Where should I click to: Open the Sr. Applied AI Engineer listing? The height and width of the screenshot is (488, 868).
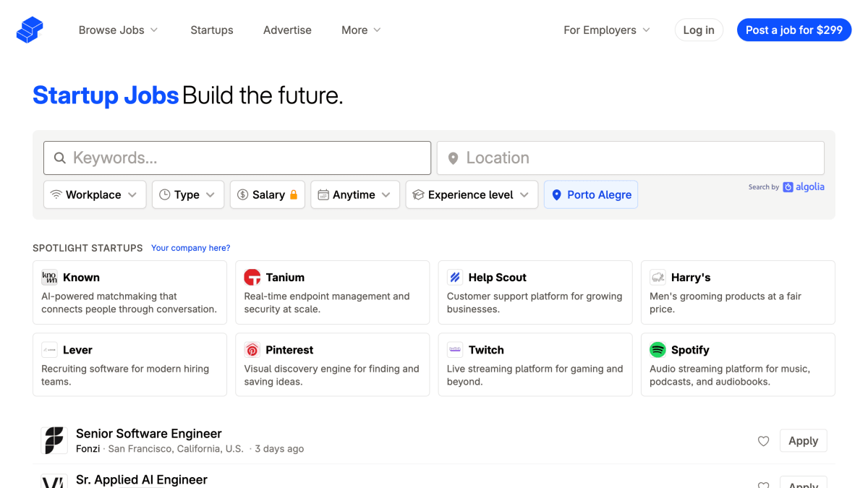tap(142, 480)
